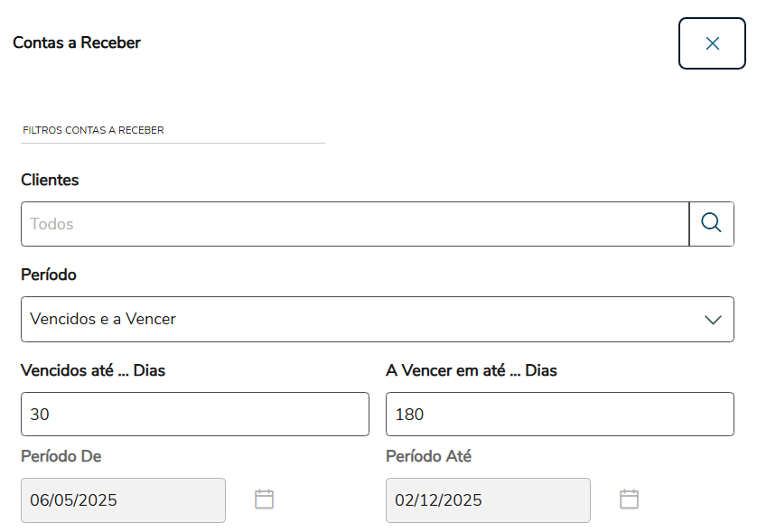
Task: Click the magnifier search icon for Clientes
Action: pyautogui.click(x=711, y=223)
